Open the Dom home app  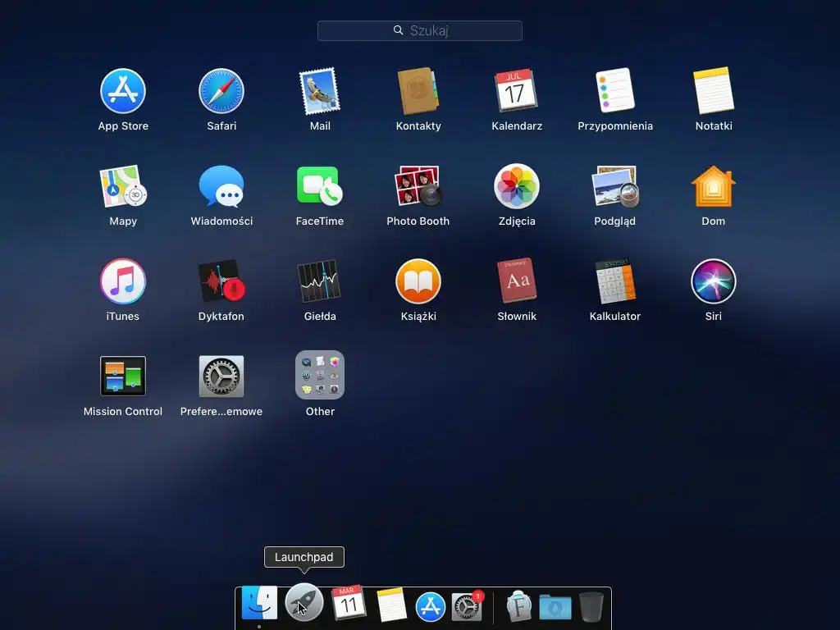[x=714, y=186]
